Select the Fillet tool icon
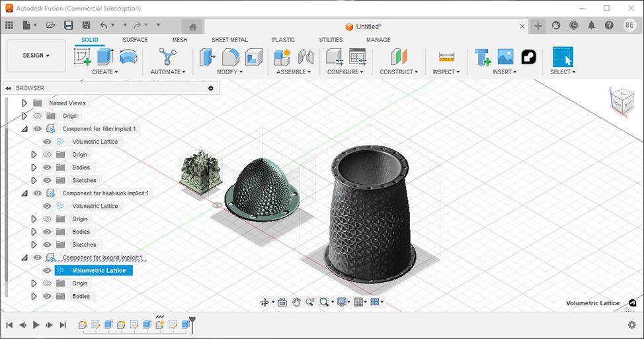This screenshot has width=644, height=339. point(231,57)
